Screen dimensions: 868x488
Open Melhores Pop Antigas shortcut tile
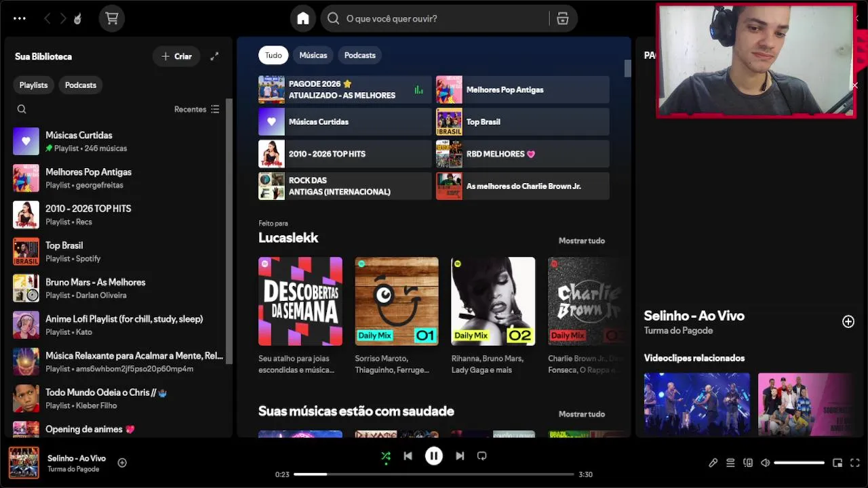522,89
